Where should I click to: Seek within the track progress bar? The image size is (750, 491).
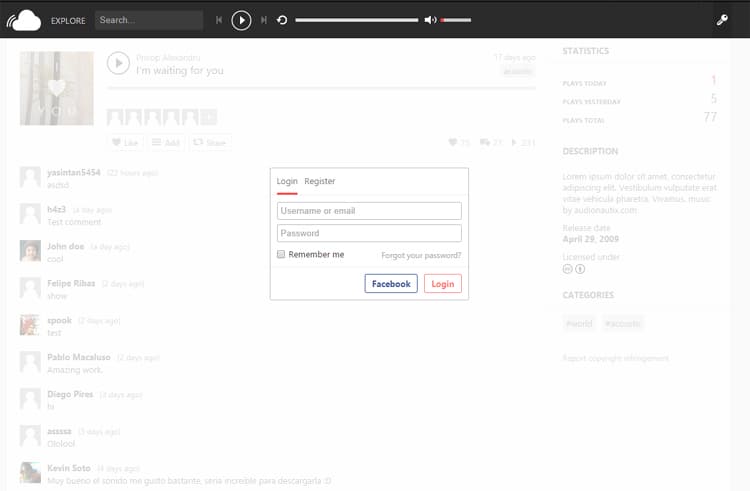point(356,20)
